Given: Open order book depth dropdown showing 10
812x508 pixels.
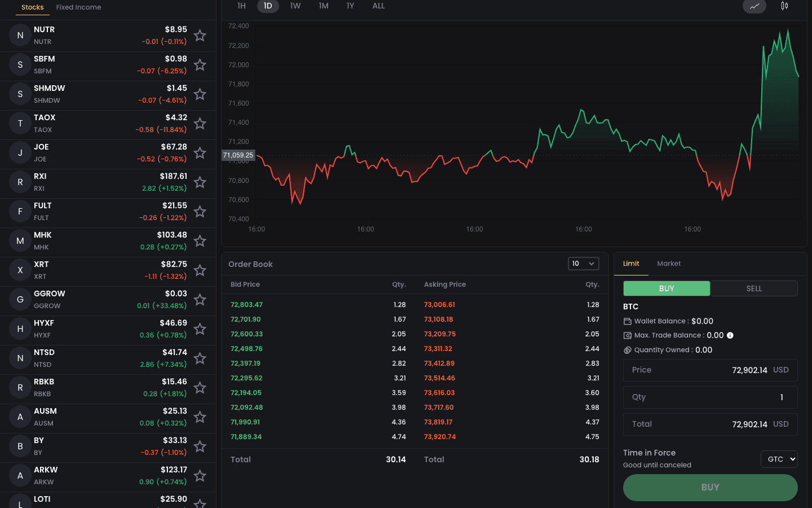Looking at the screenshot, I should click(583, 264).
